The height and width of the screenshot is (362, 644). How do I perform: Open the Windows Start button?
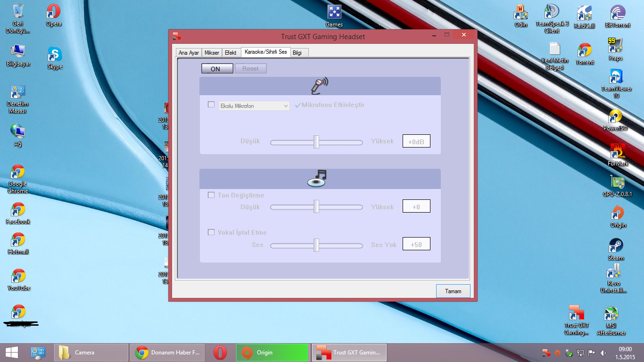coord(12,352)
